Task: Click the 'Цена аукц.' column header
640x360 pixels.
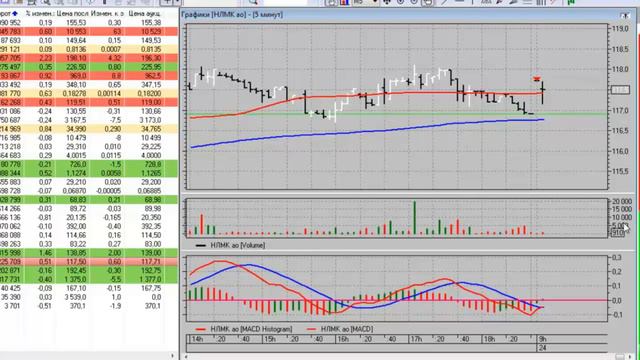Action: pyautogui.click(x=144, y=13)
